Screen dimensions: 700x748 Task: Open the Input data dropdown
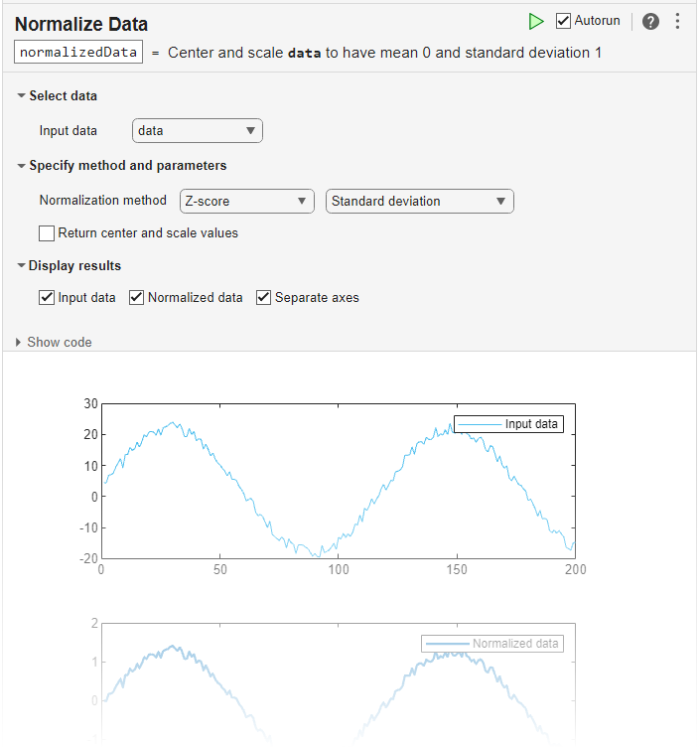coord(197,130)
